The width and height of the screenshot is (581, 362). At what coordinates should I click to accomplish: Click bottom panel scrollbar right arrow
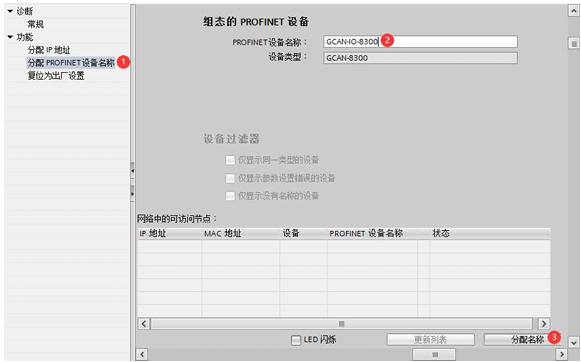click(562, 354)
